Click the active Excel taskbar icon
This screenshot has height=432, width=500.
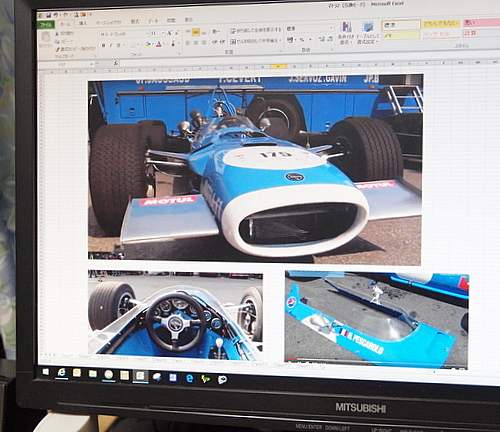[140, 376]
